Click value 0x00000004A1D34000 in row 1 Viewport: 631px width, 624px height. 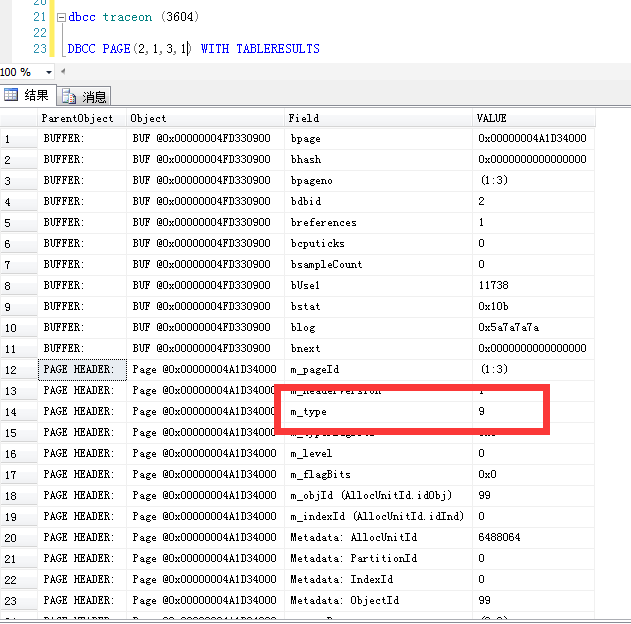[533, 139]
